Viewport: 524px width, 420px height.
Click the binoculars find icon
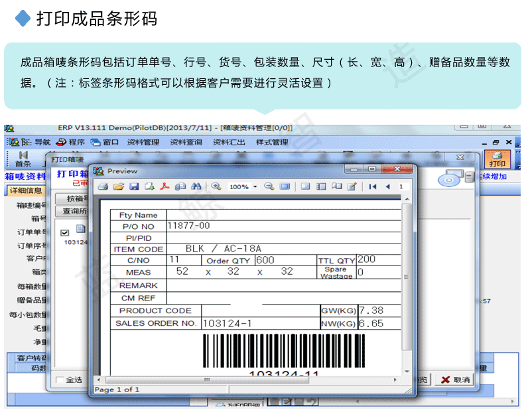196,187
